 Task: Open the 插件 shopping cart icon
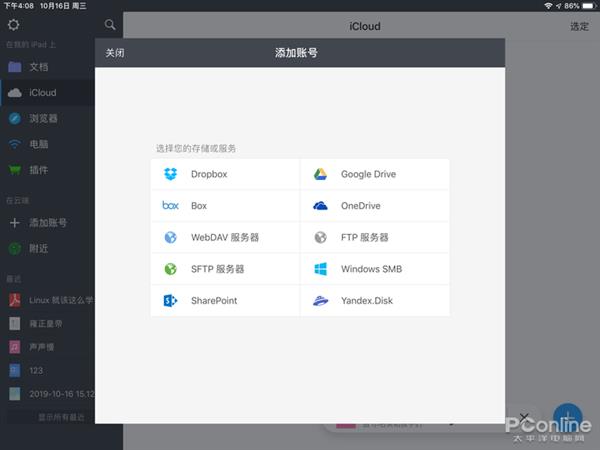15,170
